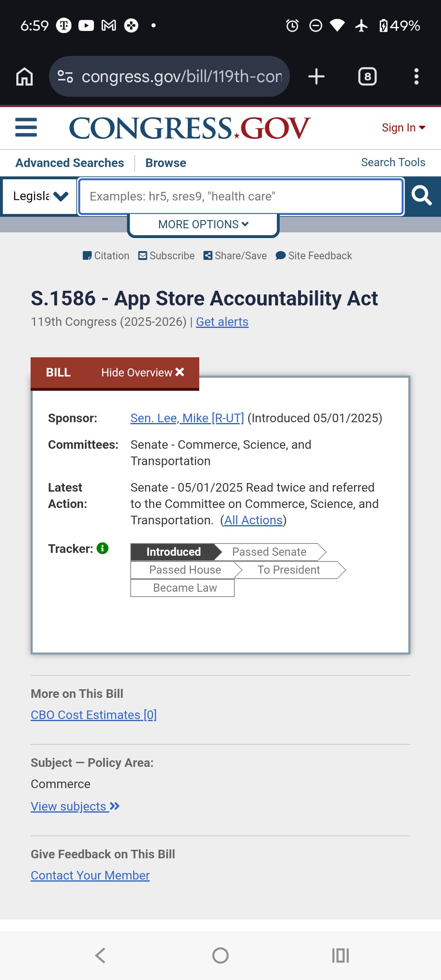Subscribe to this bill's updates

click(167, 256)
